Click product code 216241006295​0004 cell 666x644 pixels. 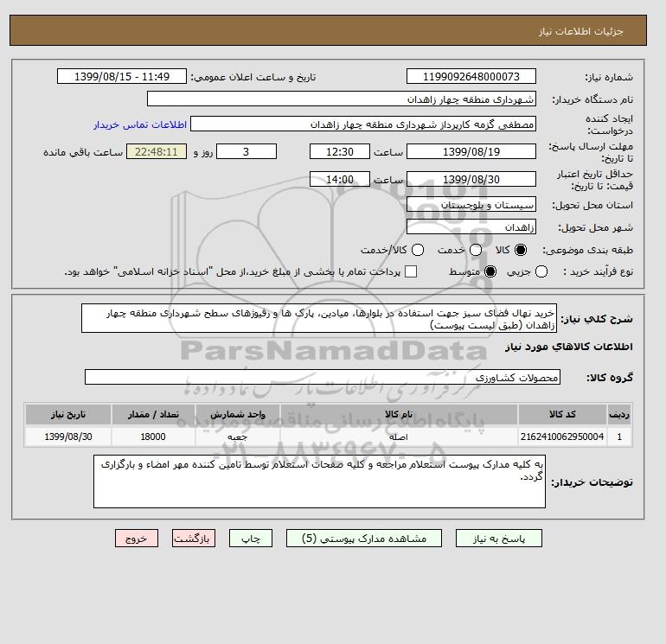562,437
